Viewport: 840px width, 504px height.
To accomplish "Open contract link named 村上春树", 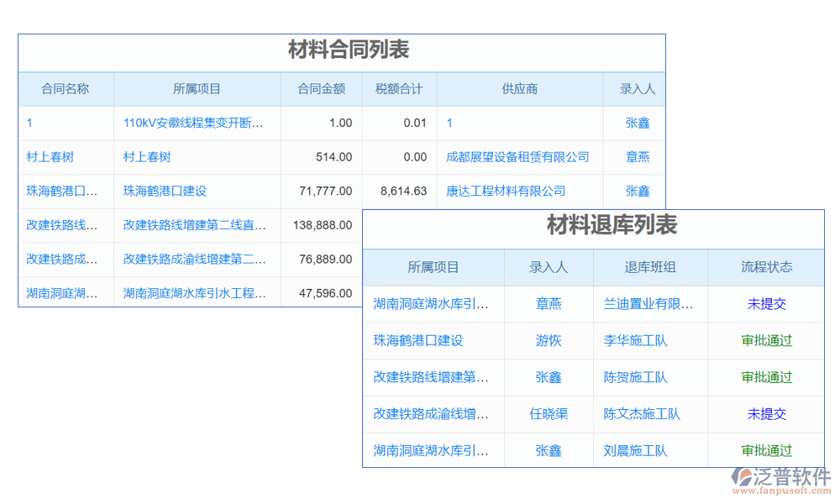I will pos(50,157).
